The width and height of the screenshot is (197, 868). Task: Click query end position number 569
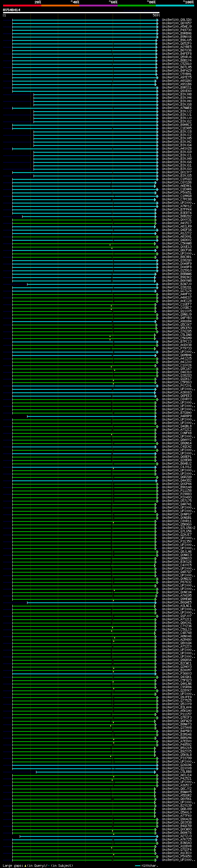tap(155, 15)
